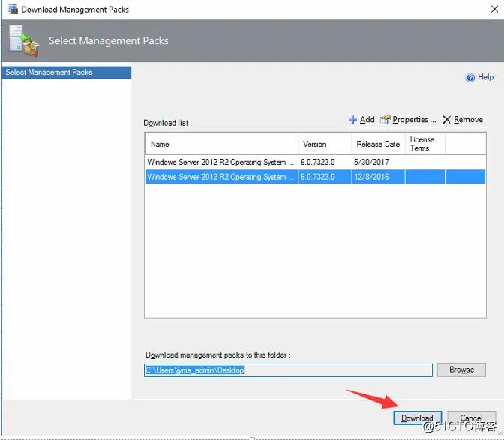Image resolution: width=504 pixels, height=440 pixels.
Task: Sort list by Version column header
Action: tap(325, 144)
